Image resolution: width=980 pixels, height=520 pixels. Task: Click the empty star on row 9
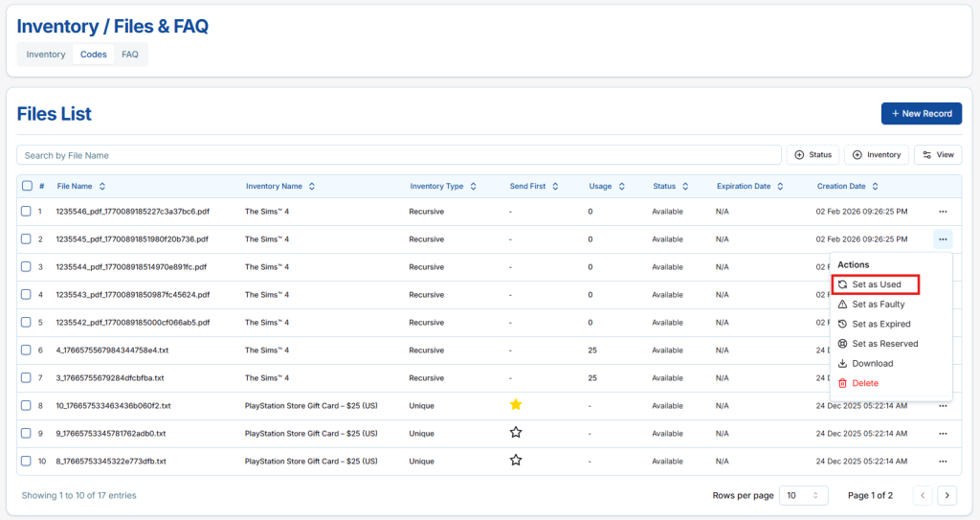pos(516,433)
